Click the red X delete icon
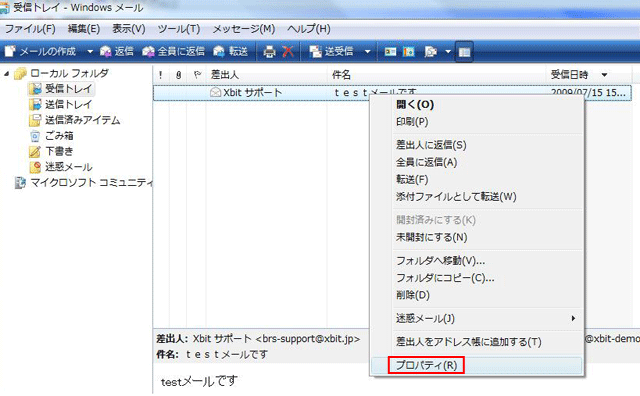 click(x=288, y=51)
